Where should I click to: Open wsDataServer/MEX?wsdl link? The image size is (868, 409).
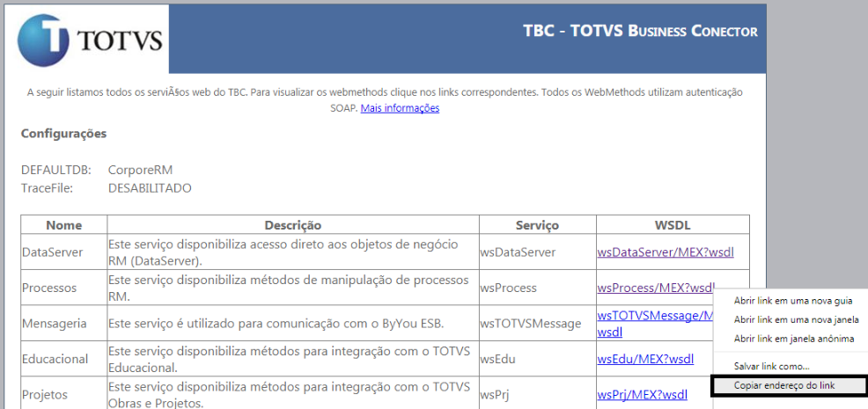[666, 252]
